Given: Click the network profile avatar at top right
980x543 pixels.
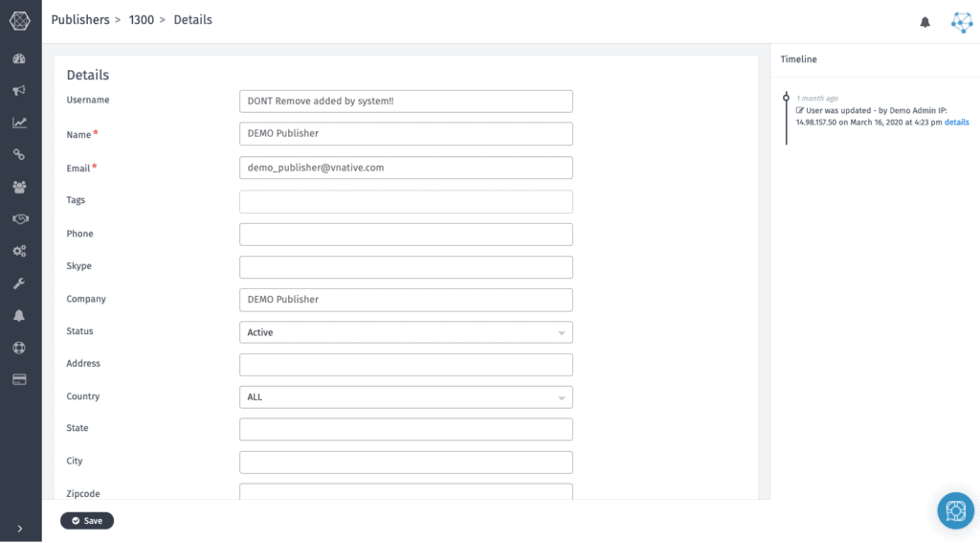Looking at the screenshot, I should point(961,22).
